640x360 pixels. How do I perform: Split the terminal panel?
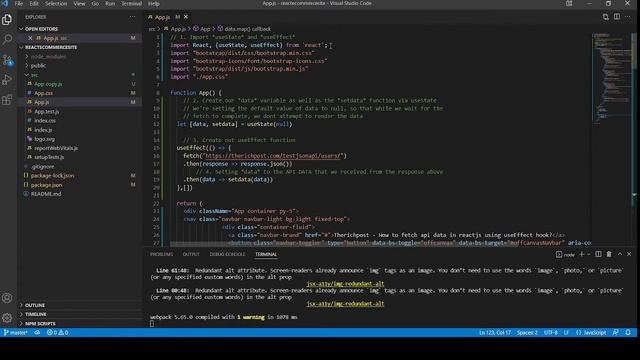[x=598, y=254]
